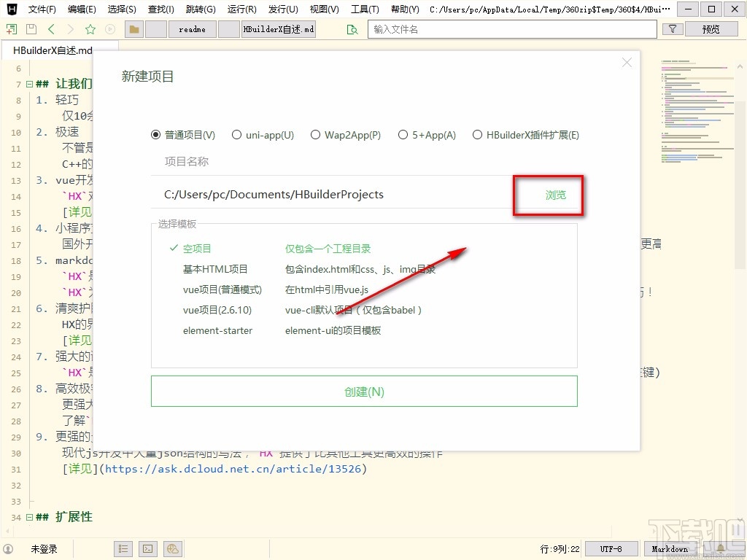
Task: Click the editor vertical scrollbar
Action: 740,184
